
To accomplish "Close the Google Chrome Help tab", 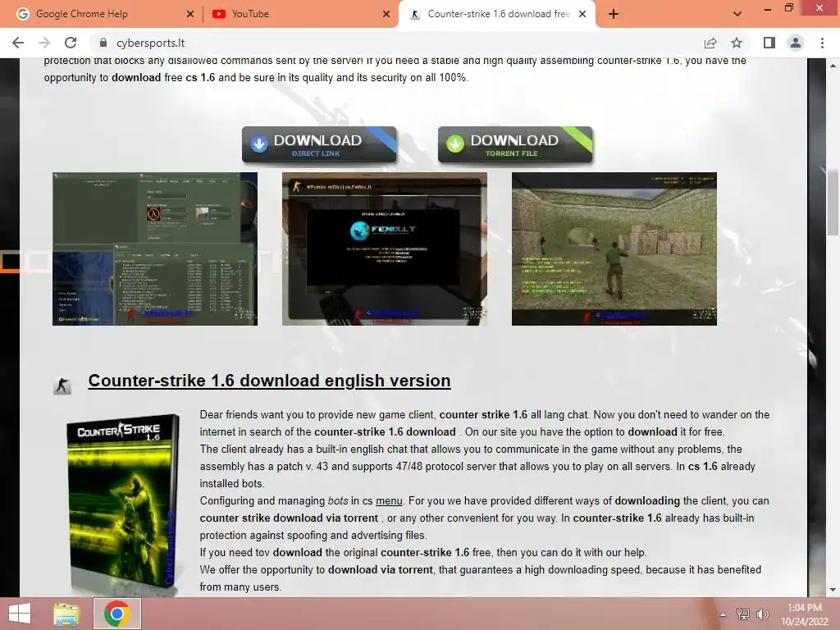I will [x=190, y=15].
